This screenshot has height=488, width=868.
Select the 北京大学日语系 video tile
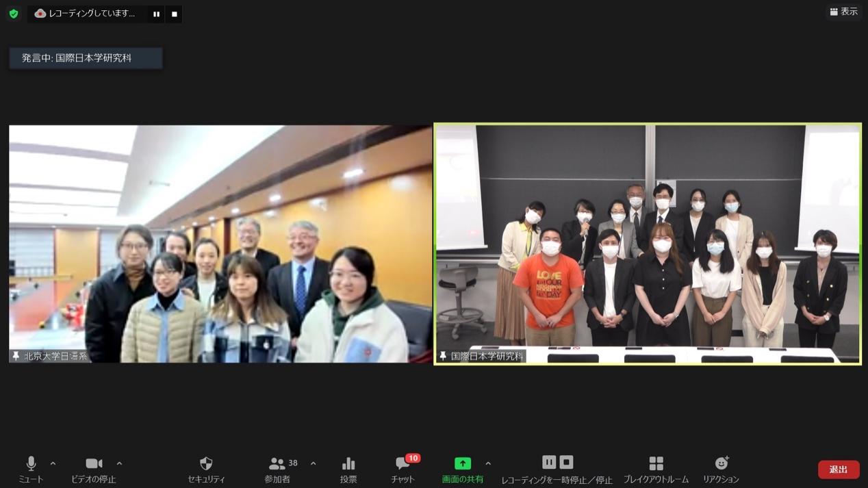(x=220, y=244)
